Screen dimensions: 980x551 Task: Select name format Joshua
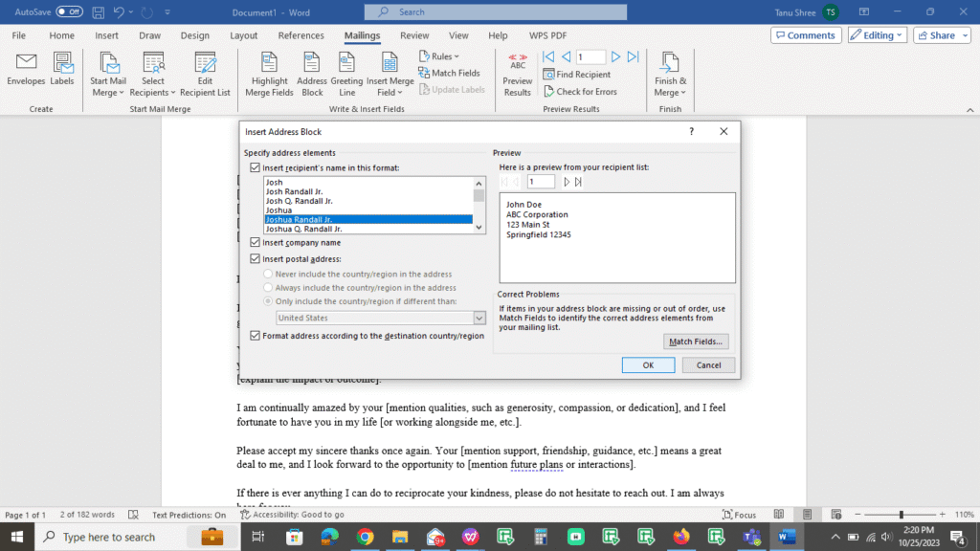pyautogui.click(x=278, y=209)
